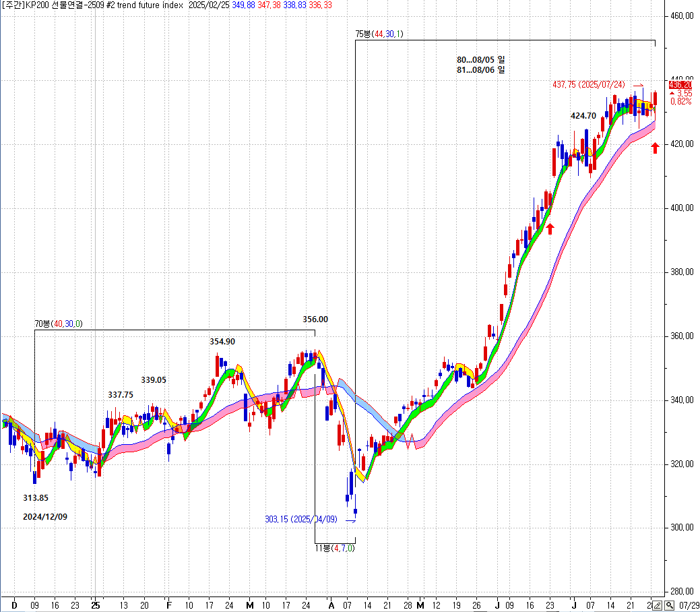Select the 337.75 price annotation
This screenshot has height=612, width=700.
[x=121, y=395]
